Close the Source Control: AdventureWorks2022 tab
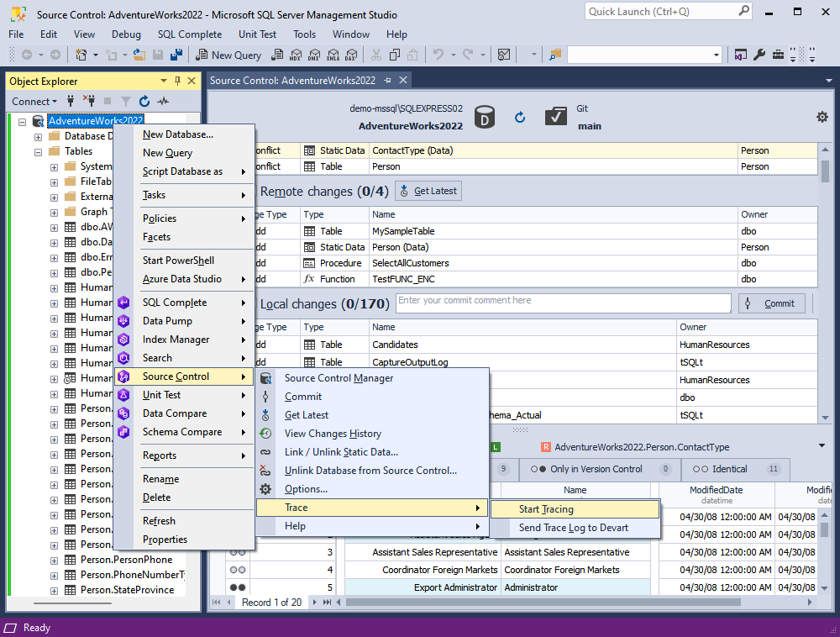Image resolution: width=840 pixels, height=637 pixels. [403, 80]
